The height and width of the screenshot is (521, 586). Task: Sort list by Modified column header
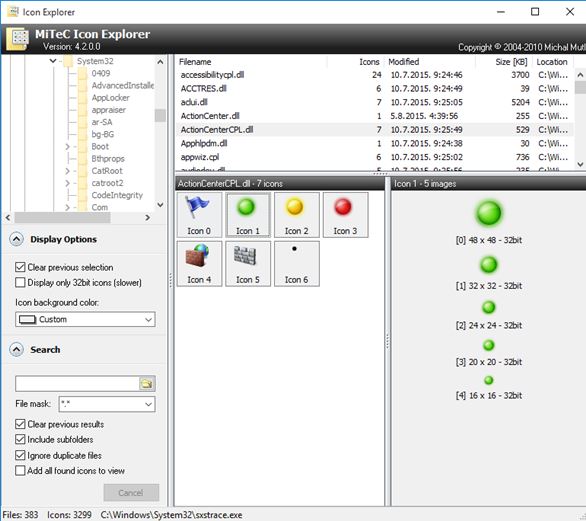pos(429,62)
